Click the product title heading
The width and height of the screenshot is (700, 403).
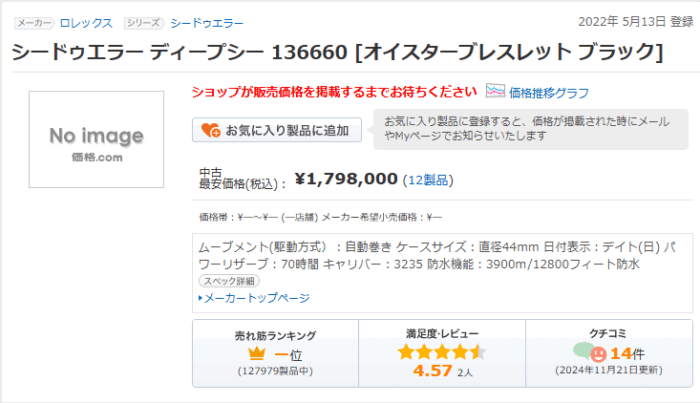pos(336,51)
